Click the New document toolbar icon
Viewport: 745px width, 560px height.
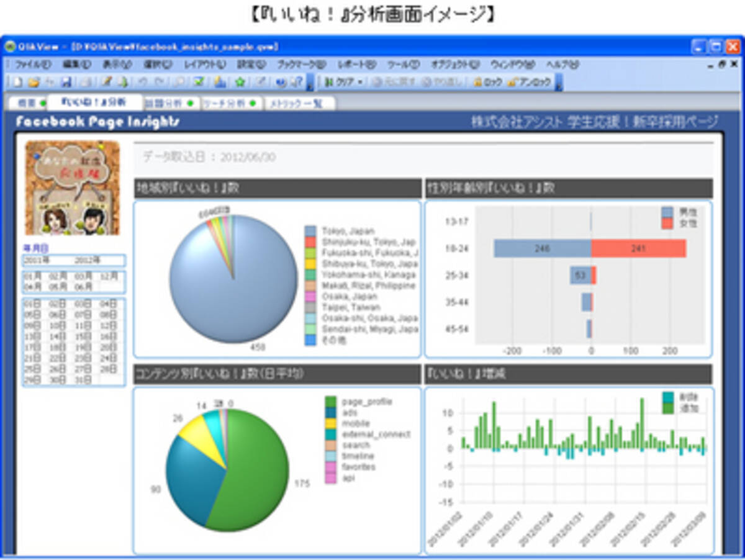point(17,82)
